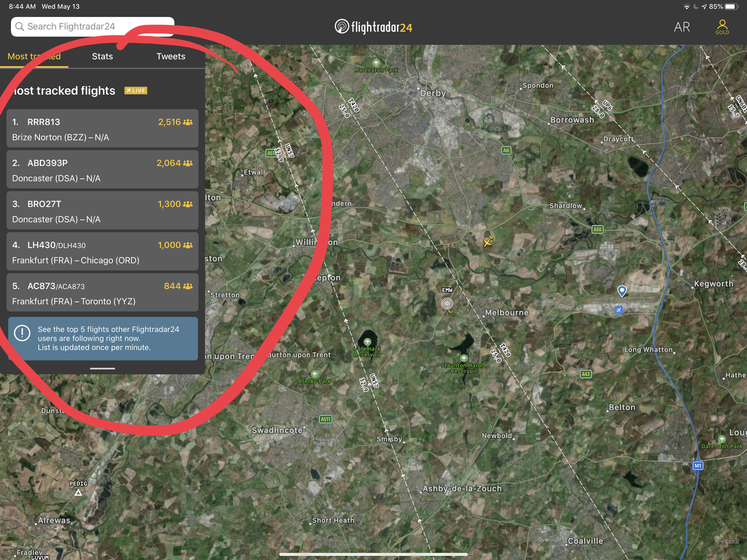Open the BRO27T flight row
This screenshot has height=560, width=747.
(102, 211)
